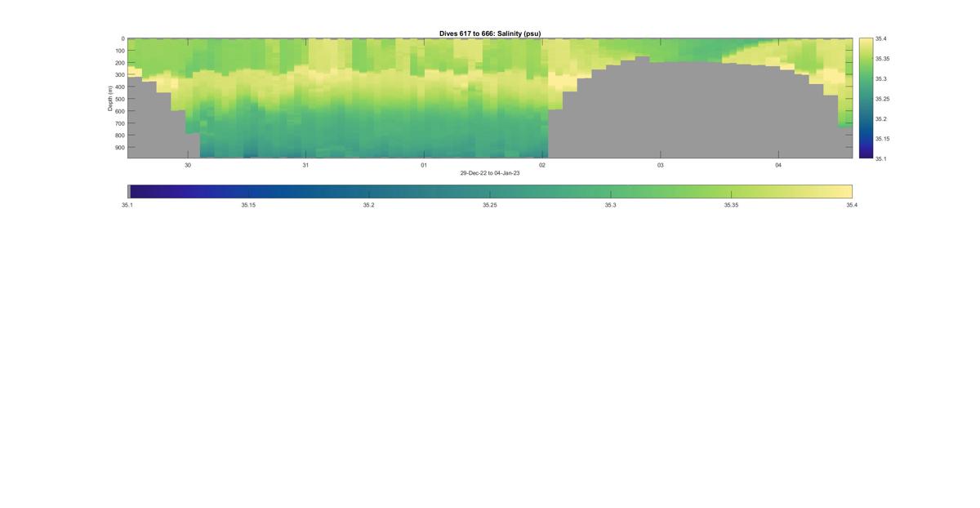
Task: Select the x-axis tick label '30'
Action: point(188,165)
